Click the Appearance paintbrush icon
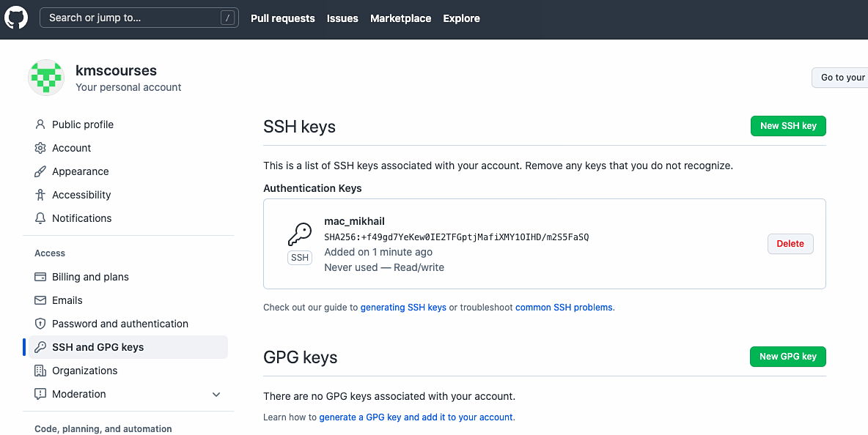The image size is (868, 435). click(40, 171)
